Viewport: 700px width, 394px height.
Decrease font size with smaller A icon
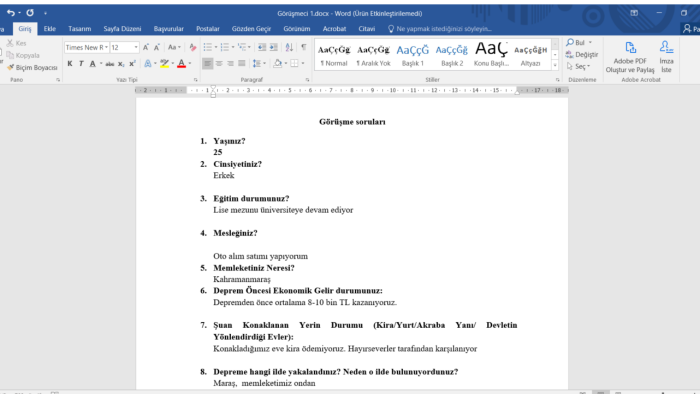(157, 47)
